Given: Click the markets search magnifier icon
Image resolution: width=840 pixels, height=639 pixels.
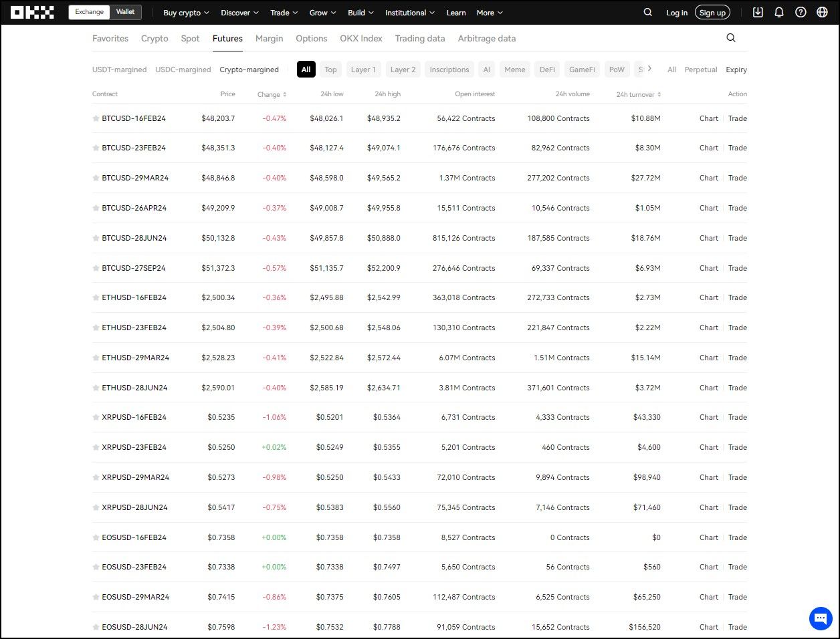Looking at the screenshot, I should [731, 38].
